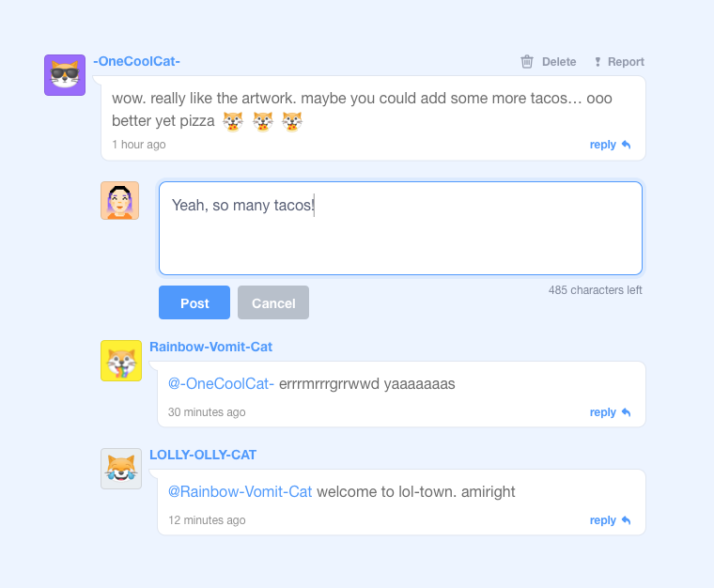Image resolution: width=714 pixels, height=588 pixels.
Task: Open the Rainbow-Vomit-Cat username link
Action: [x=210, y=347]
